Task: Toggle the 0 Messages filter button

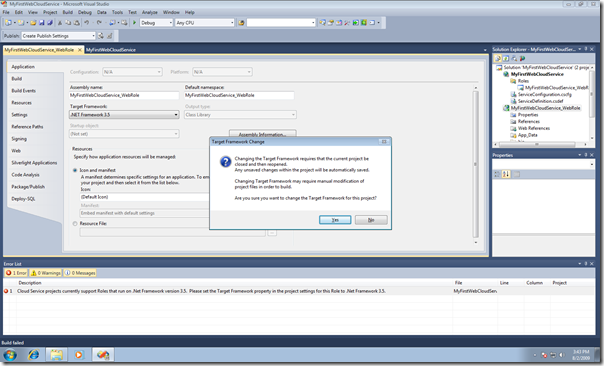Action: pos(80,273)
